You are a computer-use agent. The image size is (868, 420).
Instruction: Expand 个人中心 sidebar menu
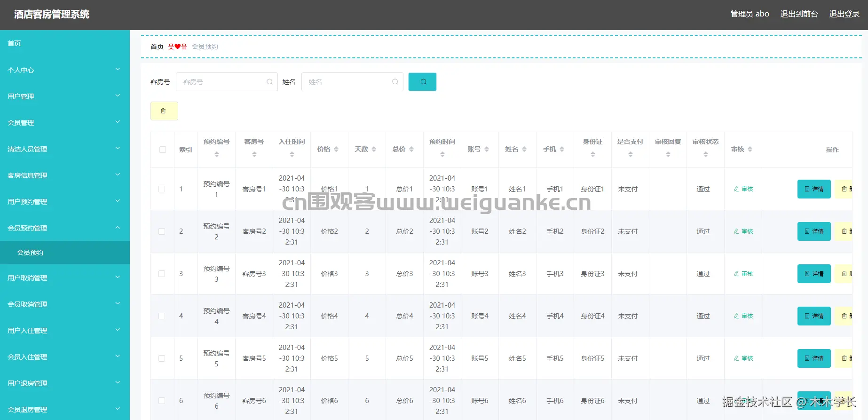point(65,70)
